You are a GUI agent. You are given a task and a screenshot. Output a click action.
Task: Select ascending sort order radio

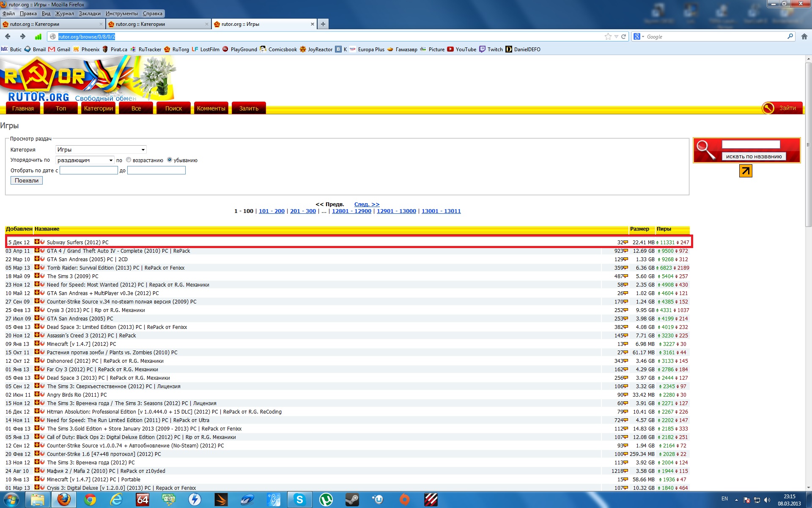129,160
